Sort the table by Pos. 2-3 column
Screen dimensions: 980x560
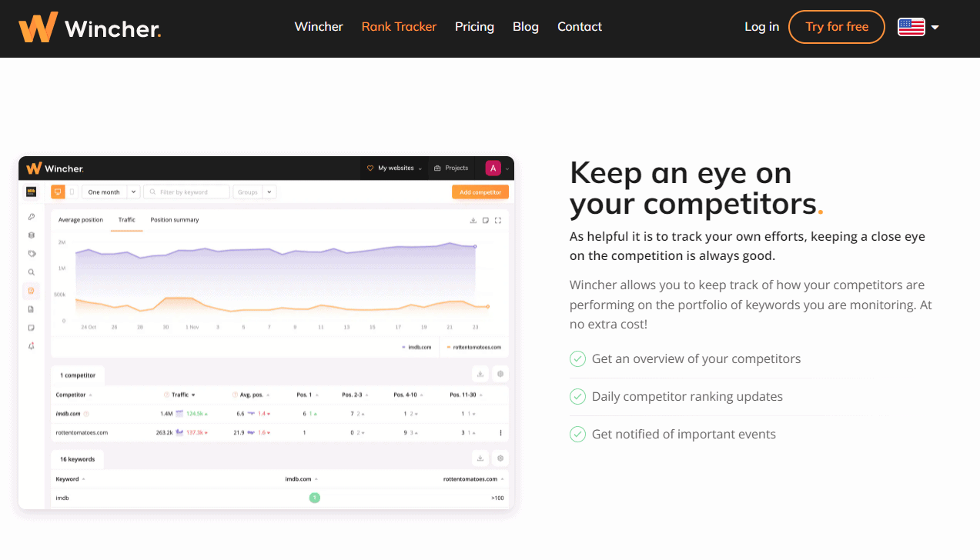click(354, 395)
